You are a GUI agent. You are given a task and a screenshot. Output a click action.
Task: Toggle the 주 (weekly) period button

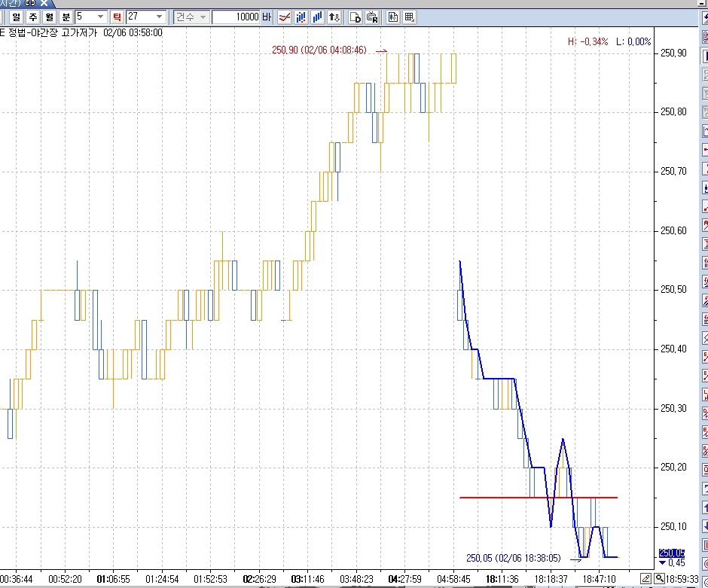[x=32, y=17]
